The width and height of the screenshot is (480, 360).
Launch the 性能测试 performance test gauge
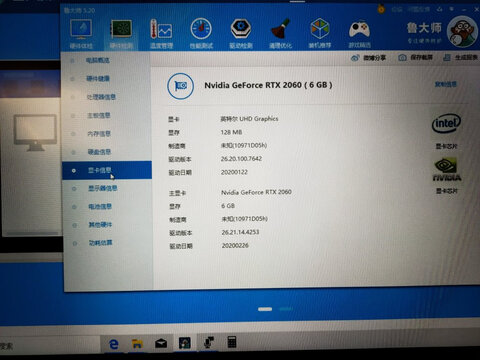(201, 33)
